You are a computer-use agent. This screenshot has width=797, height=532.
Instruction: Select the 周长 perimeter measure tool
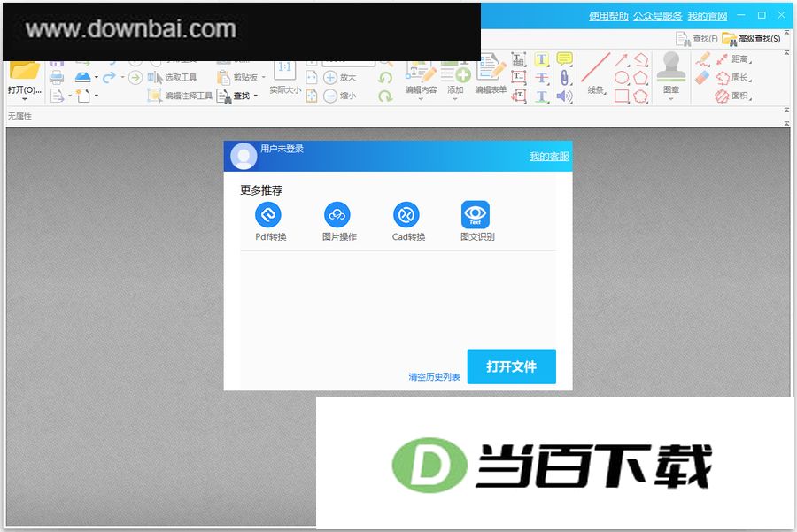tap(733, 78)
